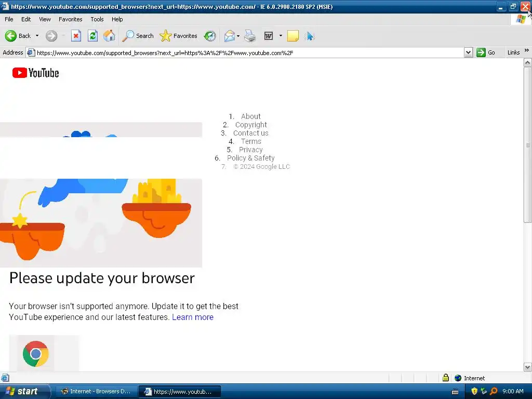Image resolution: width=532 pixels, height=399 pixels.
Task: Click the keyboard tray icon
Action: tap(455, 392)
